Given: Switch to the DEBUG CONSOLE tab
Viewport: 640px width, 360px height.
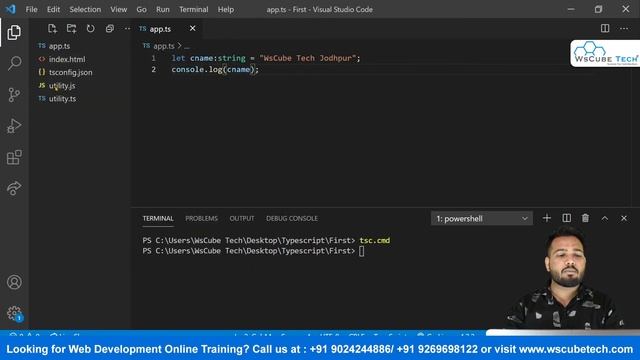Looking at the screenshot, I should (x=292, y=218).
